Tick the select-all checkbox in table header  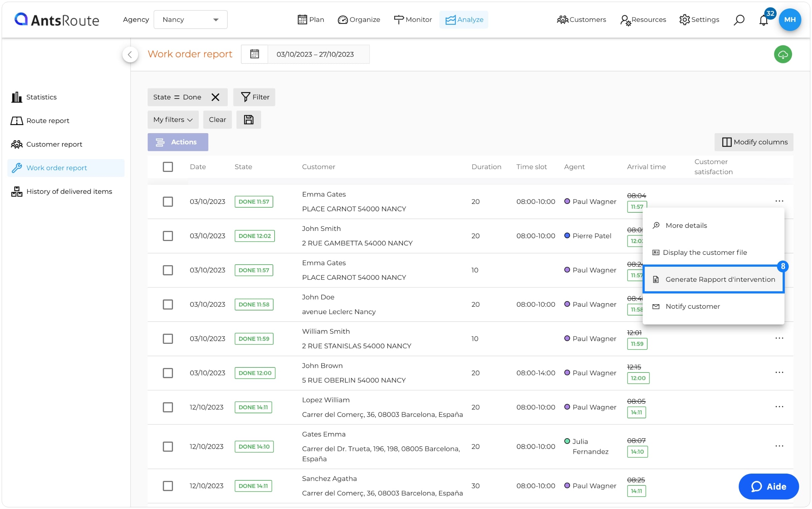click(168, 167)
